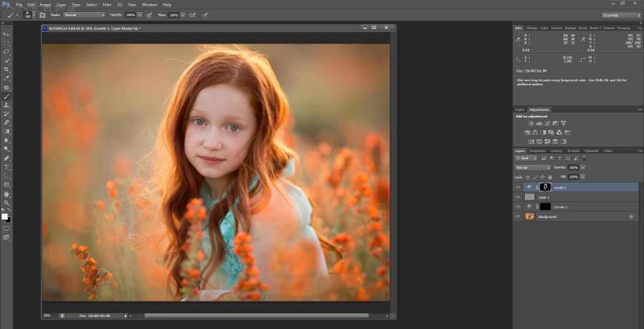644x329 pixels.
Task: Toggle pressure for opacity button
Action: pos(150,15)
